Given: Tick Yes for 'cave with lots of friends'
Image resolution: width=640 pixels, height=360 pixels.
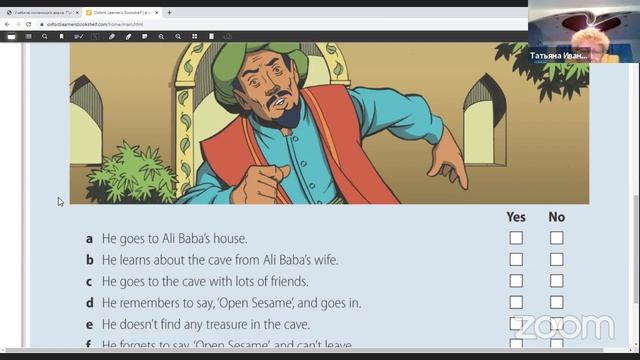Looking at the screenshot, I should pyautogui.click(x=516, y=281).
